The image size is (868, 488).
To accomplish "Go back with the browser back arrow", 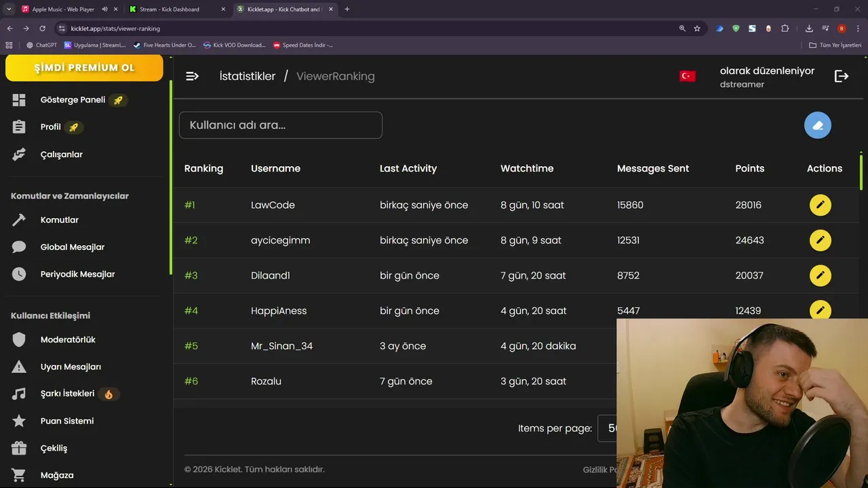I will pyautogui.click(x=10, y=28).
